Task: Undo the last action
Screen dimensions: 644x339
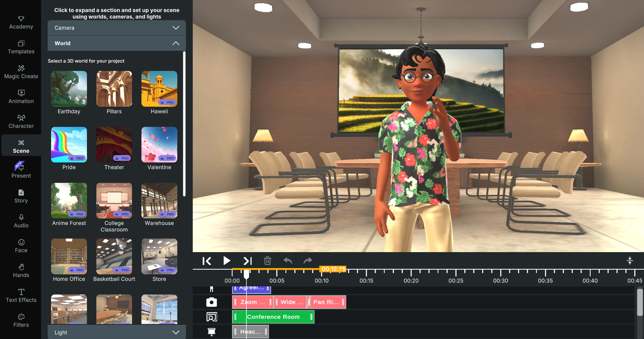Action: coord(288,261)
